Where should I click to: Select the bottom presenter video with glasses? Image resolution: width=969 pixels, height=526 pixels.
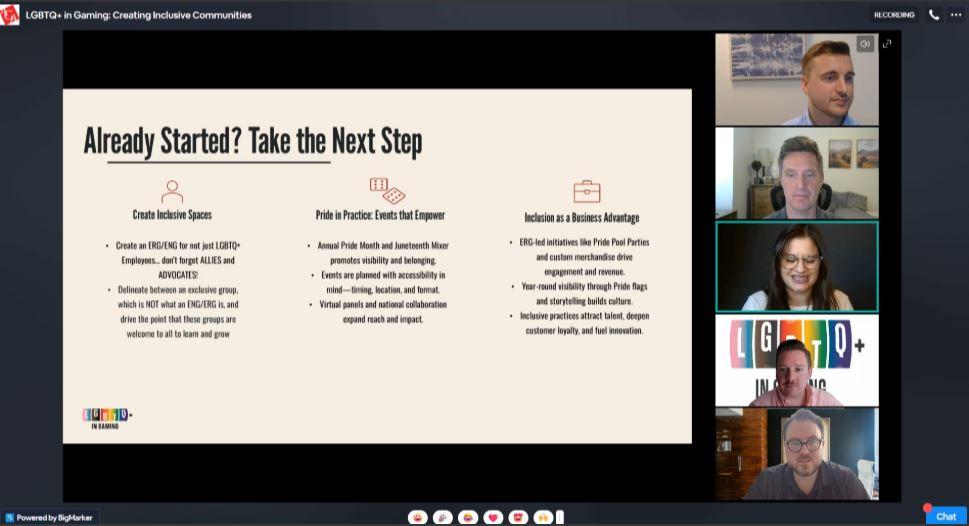coord(797,453)
